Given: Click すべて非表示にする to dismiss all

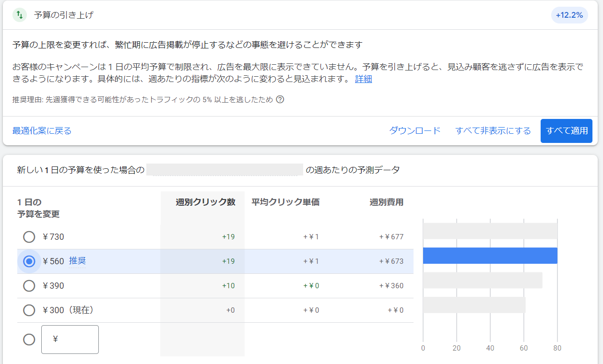Looking at the screenshot, I should tap(493, 131).
